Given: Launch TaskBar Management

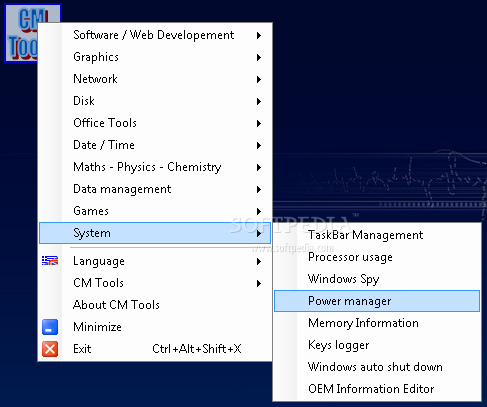Looking at the screenshot, I should pyautogui.click(x=377, y=235).
